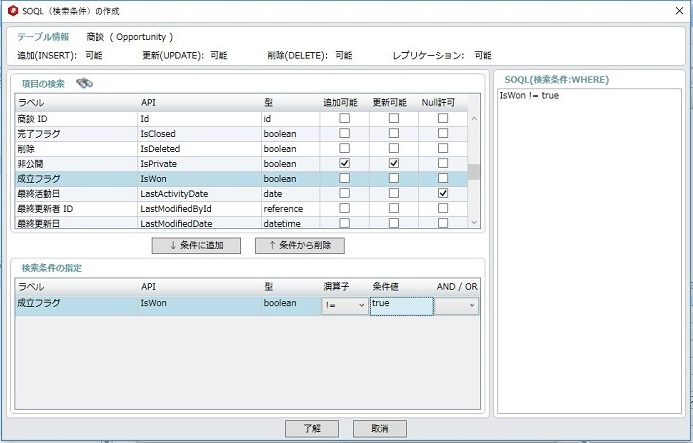The image size is (693, 443).
Task: Click scroll up arrow of field list
Action: [474, 118]
